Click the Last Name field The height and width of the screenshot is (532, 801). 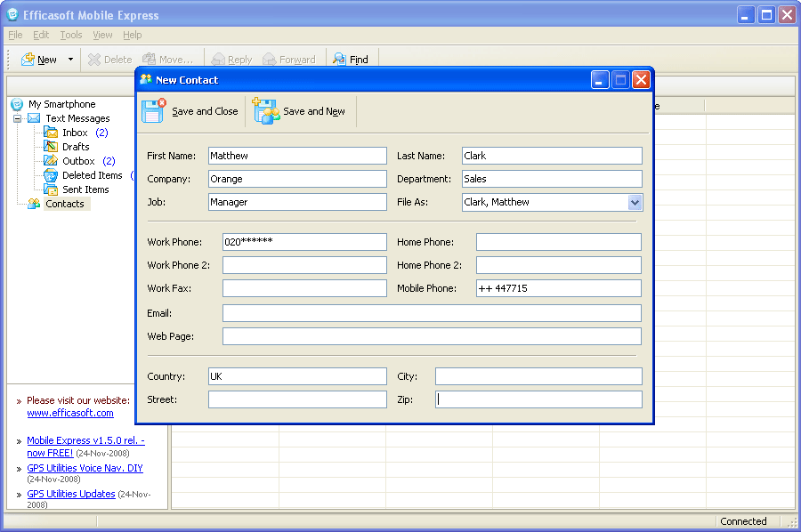[552, 156]
